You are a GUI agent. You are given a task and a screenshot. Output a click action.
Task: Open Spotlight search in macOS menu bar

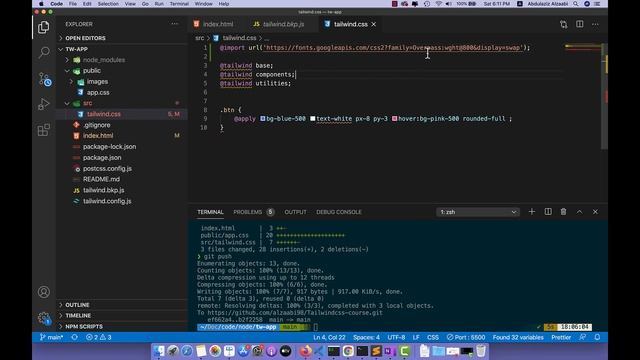pyautogui.click(x=576, y=4)
